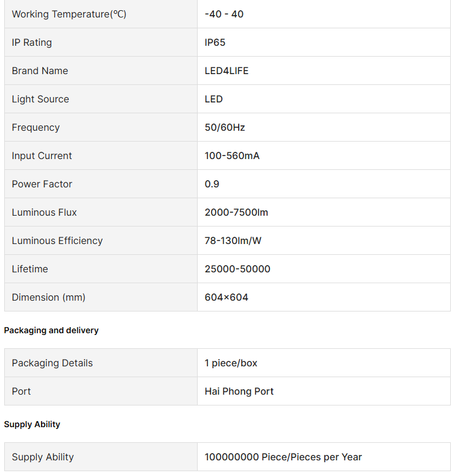Click the LED4LIFE brand name value
This screenshot has height=476, width=455.
[x=227, y=70]
